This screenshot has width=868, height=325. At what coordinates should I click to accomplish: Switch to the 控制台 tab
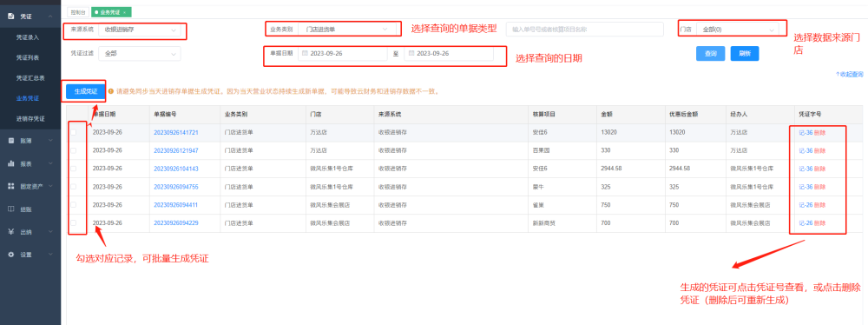(79, 11)
